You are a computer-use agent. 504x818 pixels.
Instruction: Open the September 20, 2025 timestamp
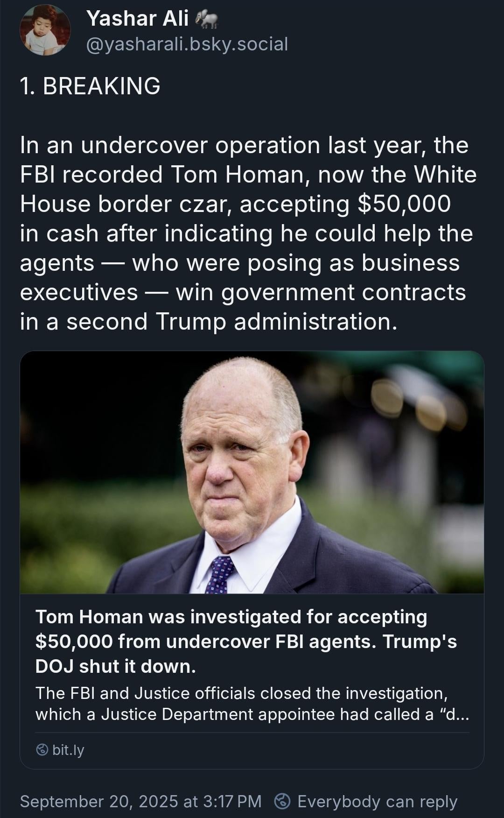[140, 801]
